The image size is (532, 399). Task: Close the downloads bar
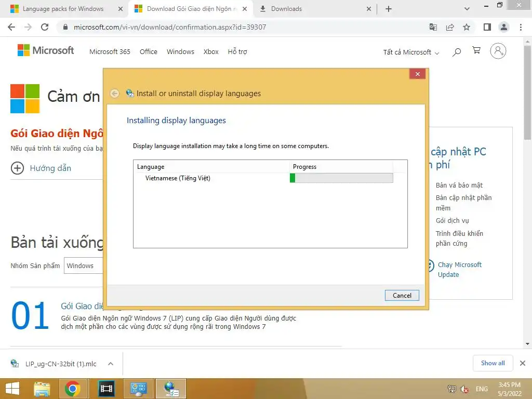[523, 363]
